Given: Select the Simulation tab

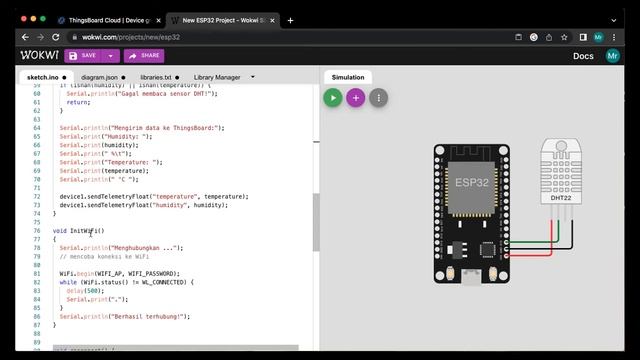Looking at the screenshot, I should [348, 77].
